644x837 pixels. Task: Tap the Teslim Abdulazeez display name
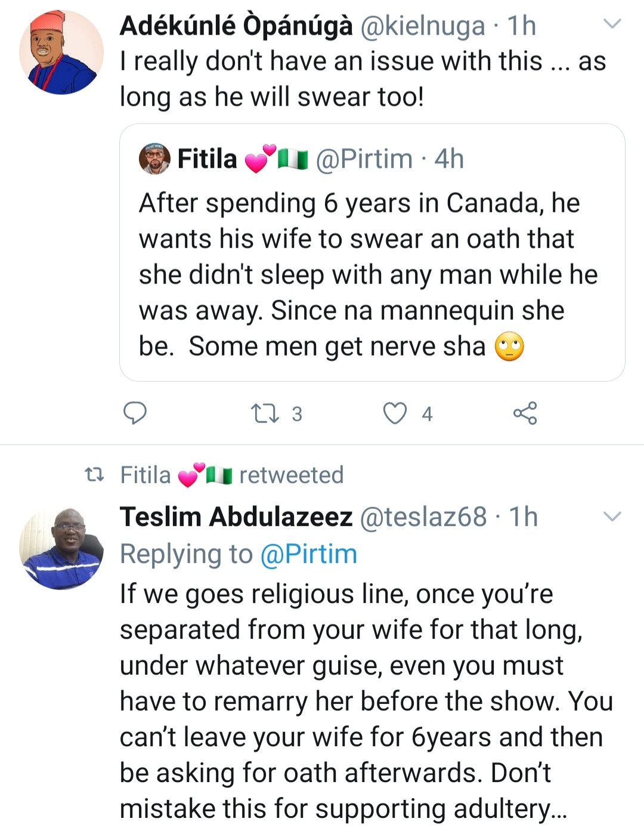click(x=236, y=517)
